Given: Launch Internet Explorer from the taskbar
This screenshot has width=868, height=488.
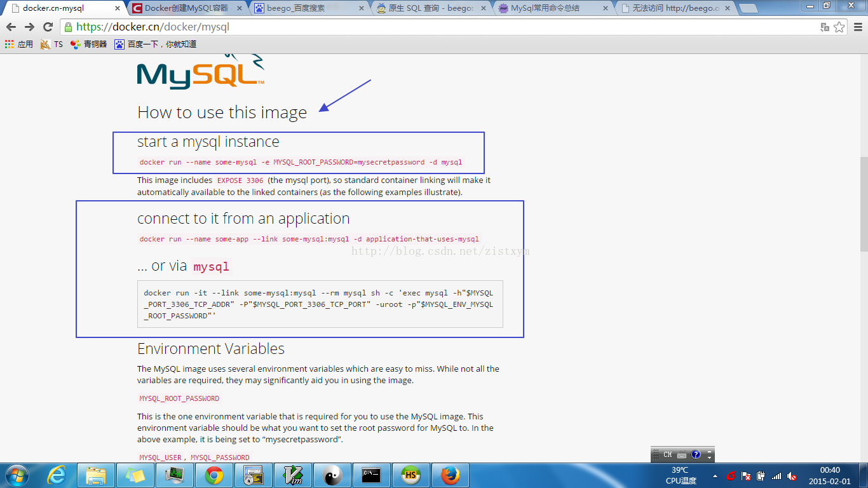Looking at the screenshot, I should click(57, 475).
